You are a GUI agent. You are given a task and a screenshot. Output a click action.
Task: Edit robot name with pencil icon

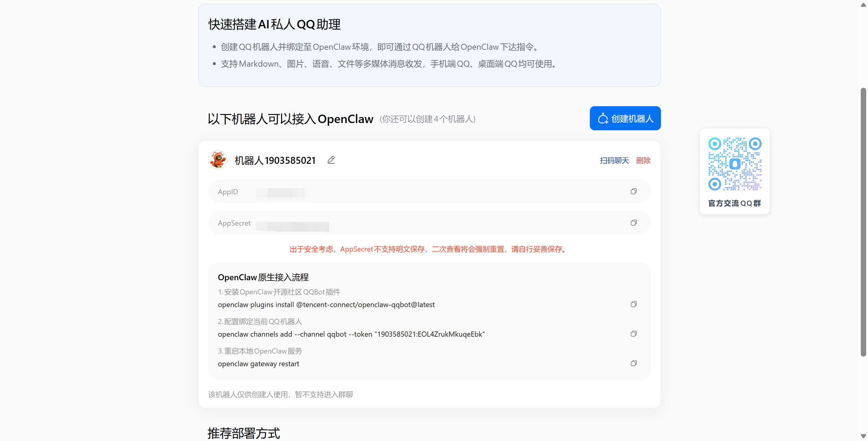pyautogui.click(x=331, y=160)
